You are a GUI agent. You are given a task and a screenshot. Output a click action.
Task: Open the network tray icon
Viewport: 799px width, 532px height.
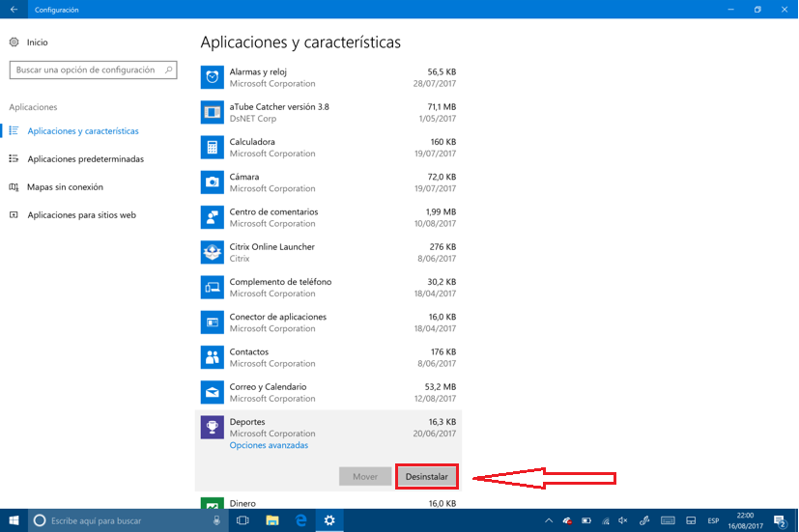tap(606, 520)
